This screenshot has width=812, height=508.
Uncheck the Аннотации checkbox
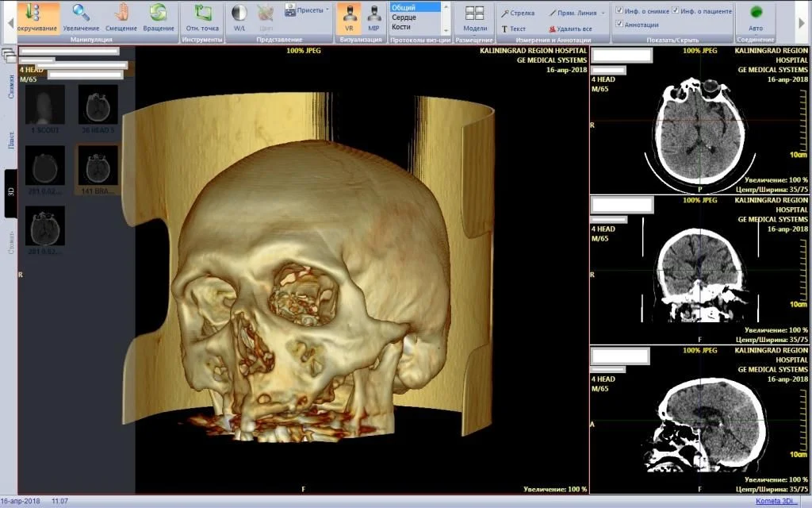pyautogui.click(x=620, y=24)
